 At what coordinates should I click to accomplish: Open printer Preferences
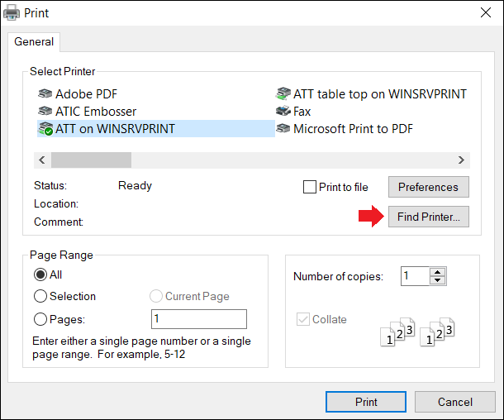(x=429, y=187)
